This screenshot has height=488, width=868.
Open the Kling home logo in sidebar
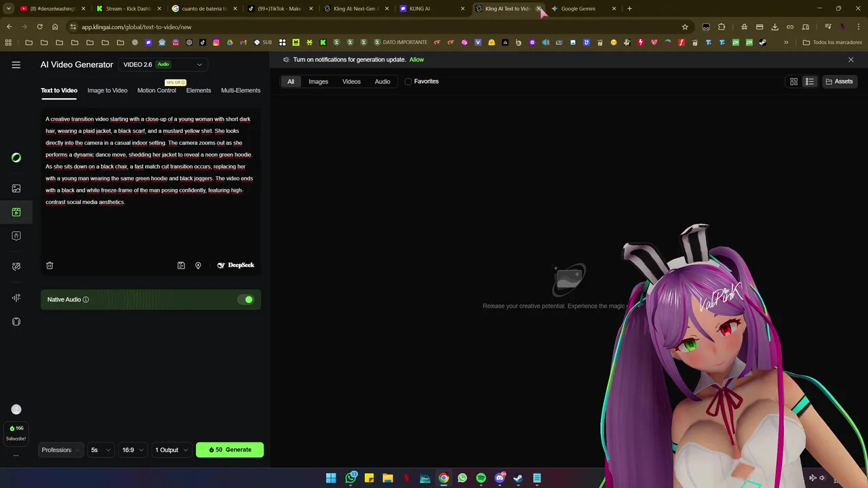tap(16, 157)
